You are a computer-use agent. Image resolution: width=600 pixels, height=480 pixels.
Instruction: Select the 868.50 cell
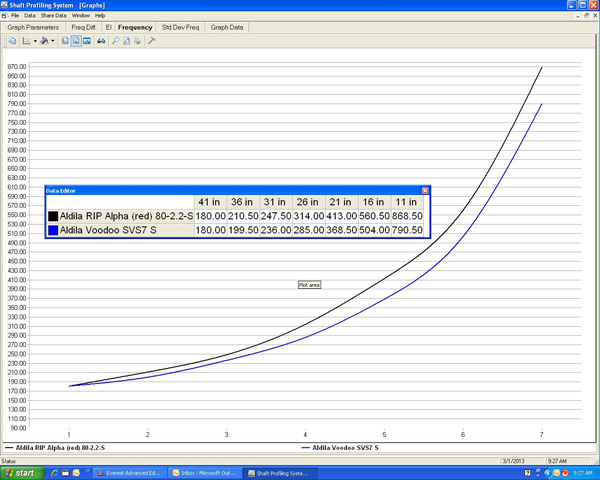407,216
